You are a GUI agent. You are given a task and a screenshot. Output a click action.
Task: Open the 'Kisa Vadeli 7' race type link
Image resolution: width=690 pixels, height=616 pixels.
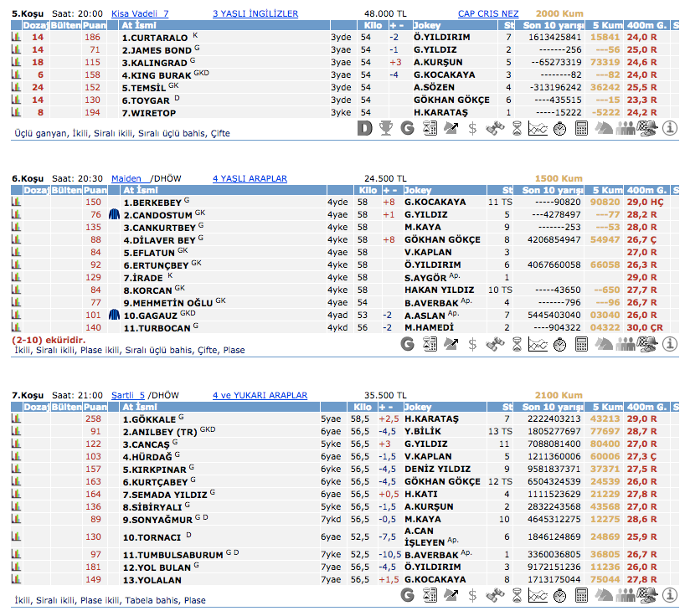tap(140, 14)
